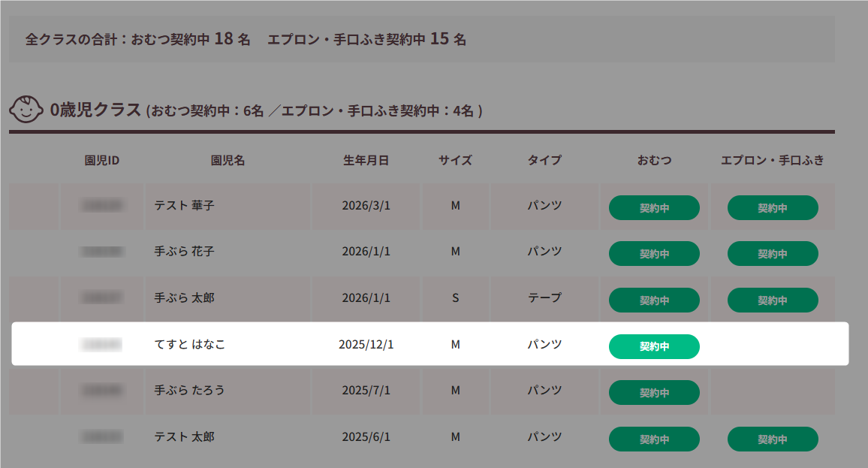
Task: Click エプロン・手口ふき 契約中 button for 手ぶら 花子
Action: pyautogui.click(x=773, y=254)
